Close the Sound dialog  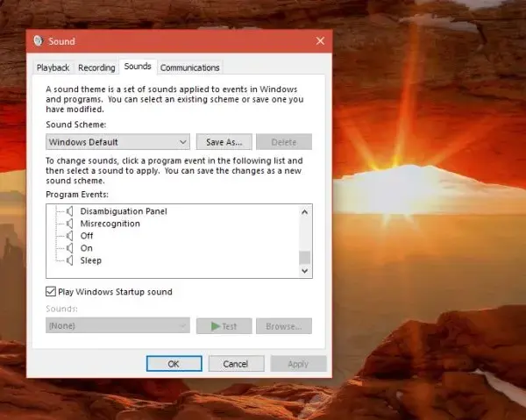point(320,41)
